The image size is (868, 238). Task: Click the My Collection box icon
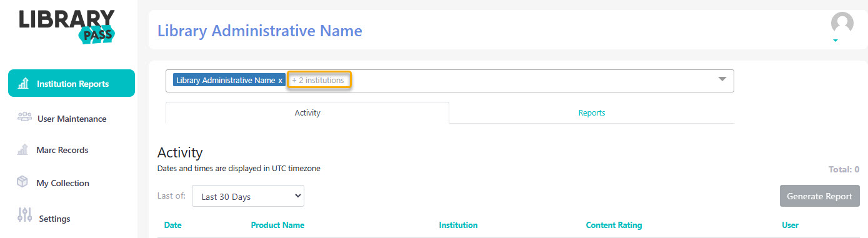[x=22, y=182]
